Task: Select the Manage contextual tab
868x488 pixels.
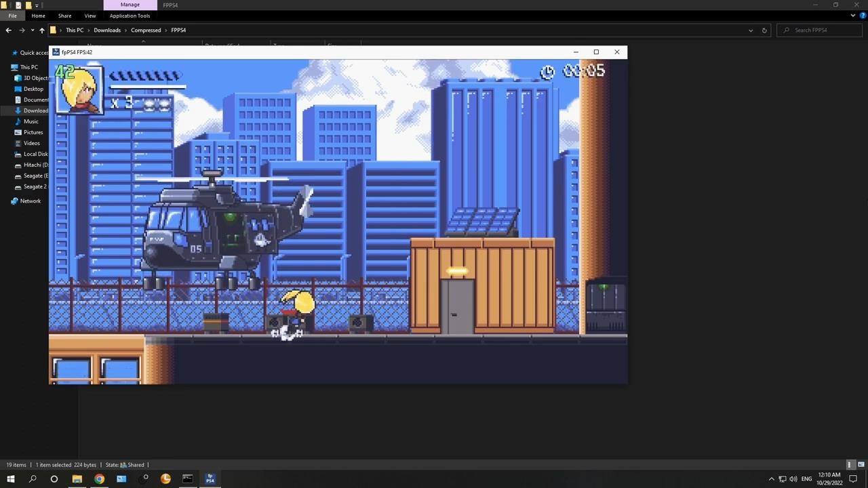Action: pos(130,5)
